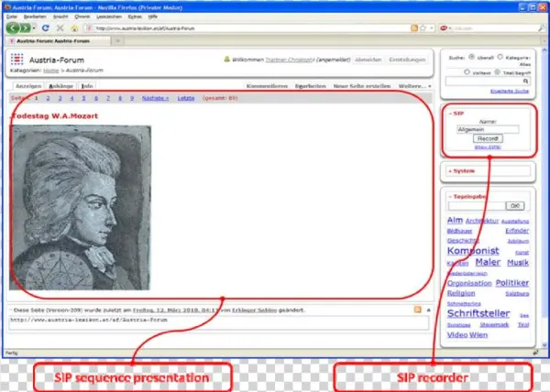Select the Überall search radio button
Screen dimensions: 550x392
point(471,57)
